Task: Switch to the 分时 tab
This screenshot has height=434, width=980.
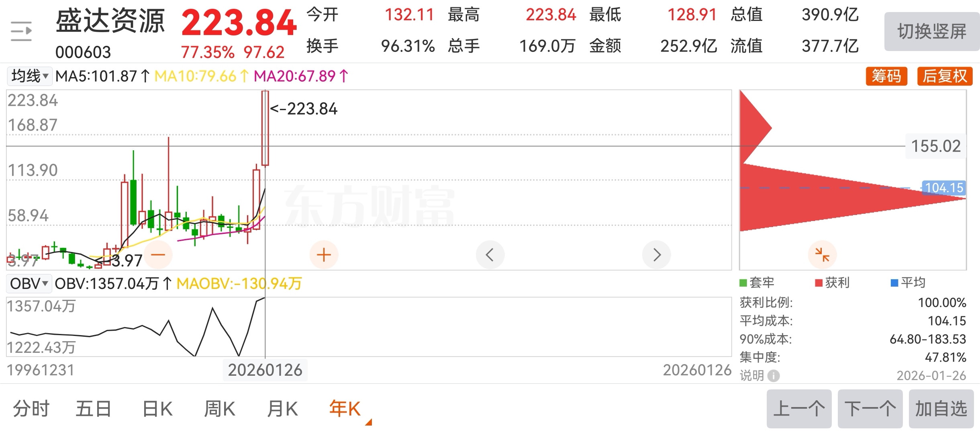Action: (x=31, y=409)
